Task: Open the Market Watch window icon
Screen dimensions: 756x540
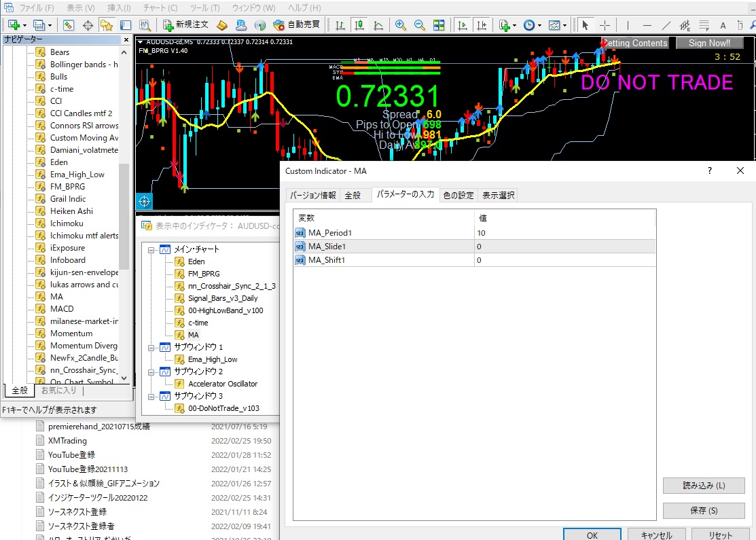Action: click(68, 25)
